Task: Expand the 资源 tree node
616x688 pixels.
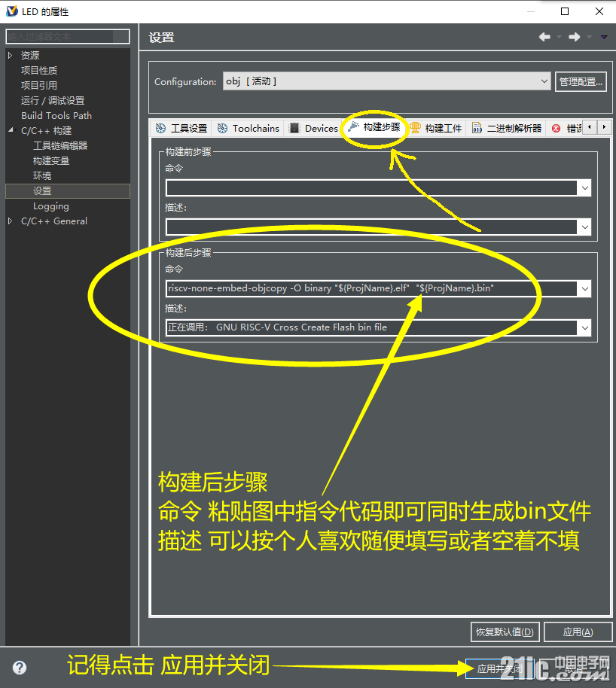Action: click(10, 55)
